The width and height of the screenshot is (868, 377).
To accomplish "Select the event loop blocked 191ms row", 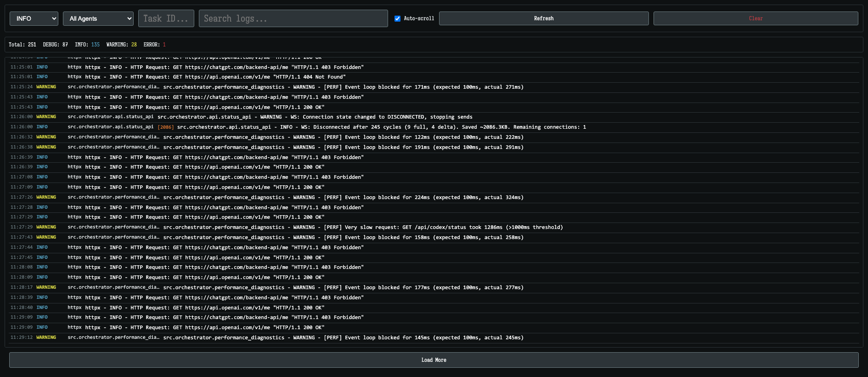I will [x=434, y=147].
